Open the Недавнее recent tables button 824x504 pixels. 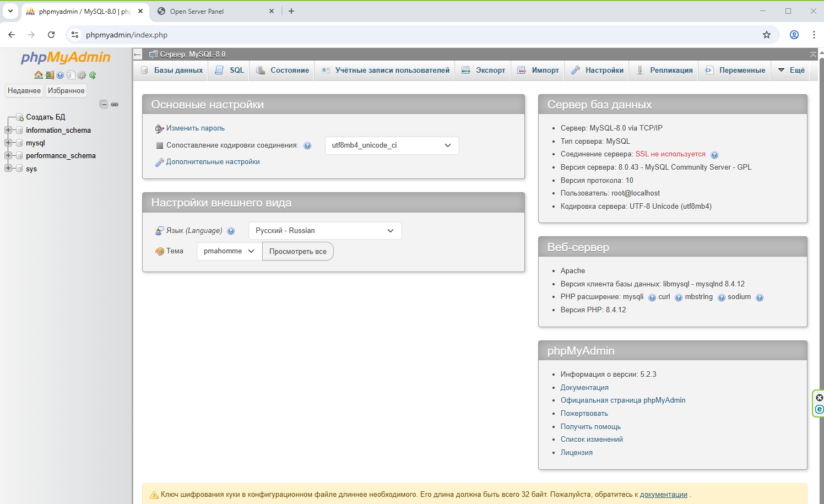(24, 90)
